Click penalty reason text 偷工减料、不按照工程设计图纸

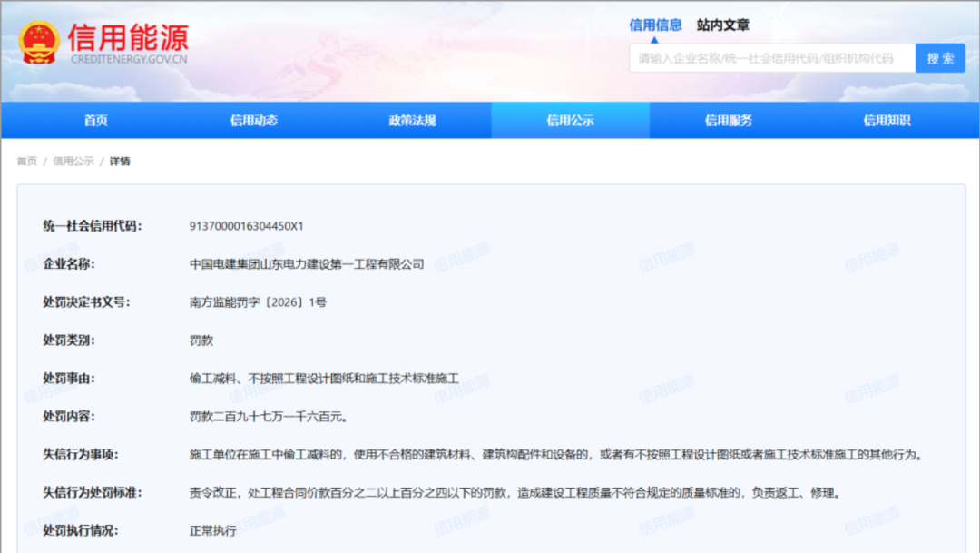(324, 379)
